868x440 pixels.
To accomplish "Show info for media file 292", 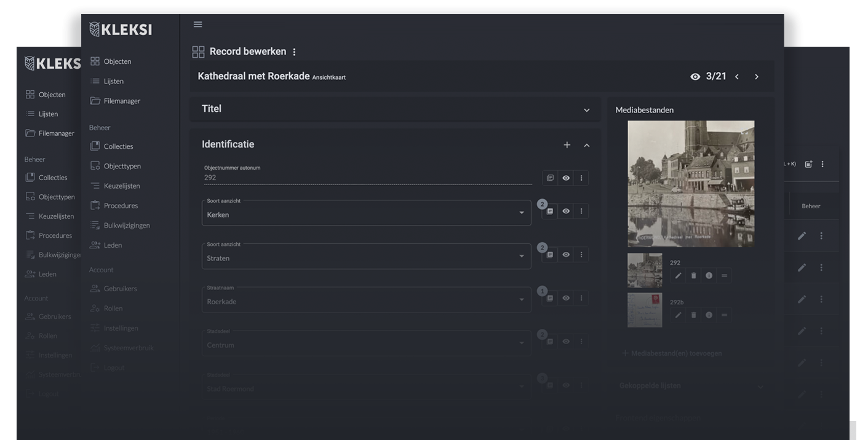I will [x=709, y=275].
